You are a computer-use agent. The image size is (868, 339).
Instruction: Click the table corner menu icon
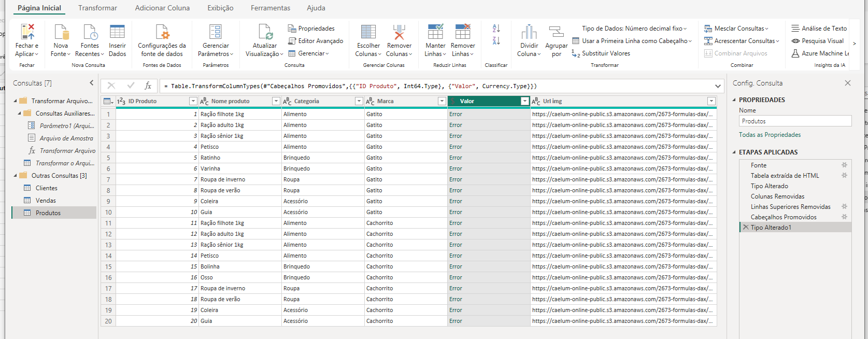(108, 101)
